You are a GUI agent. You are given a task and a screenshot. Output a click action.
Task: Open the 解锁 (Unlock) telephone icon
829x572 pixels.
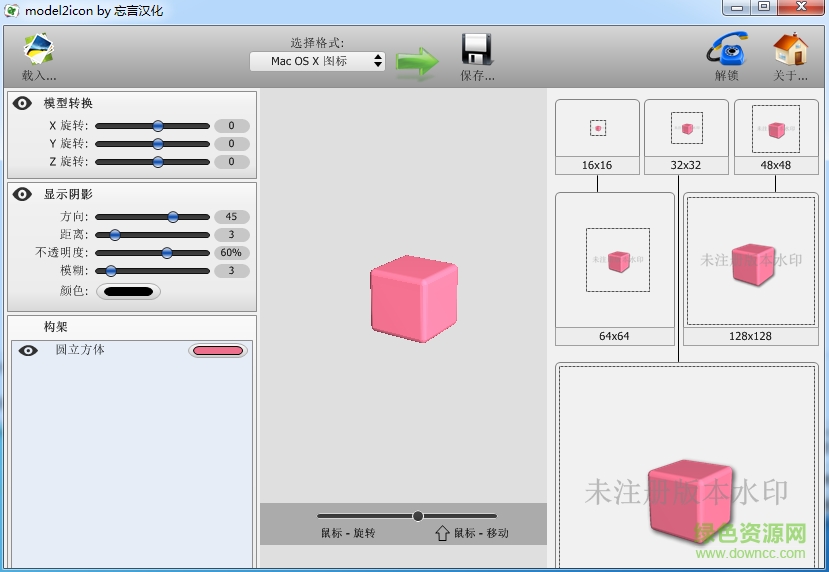tap(726, 50)
